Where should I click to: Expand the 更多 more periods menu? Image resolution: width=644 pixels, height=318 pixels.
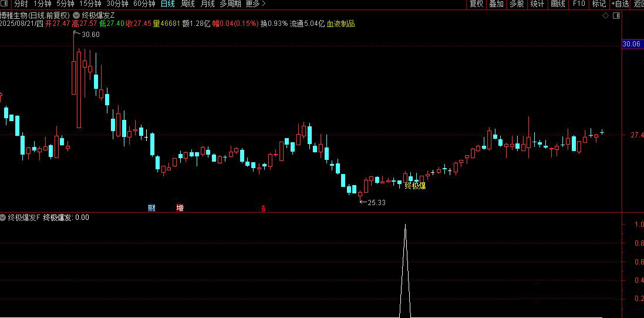tap(255, 4)
